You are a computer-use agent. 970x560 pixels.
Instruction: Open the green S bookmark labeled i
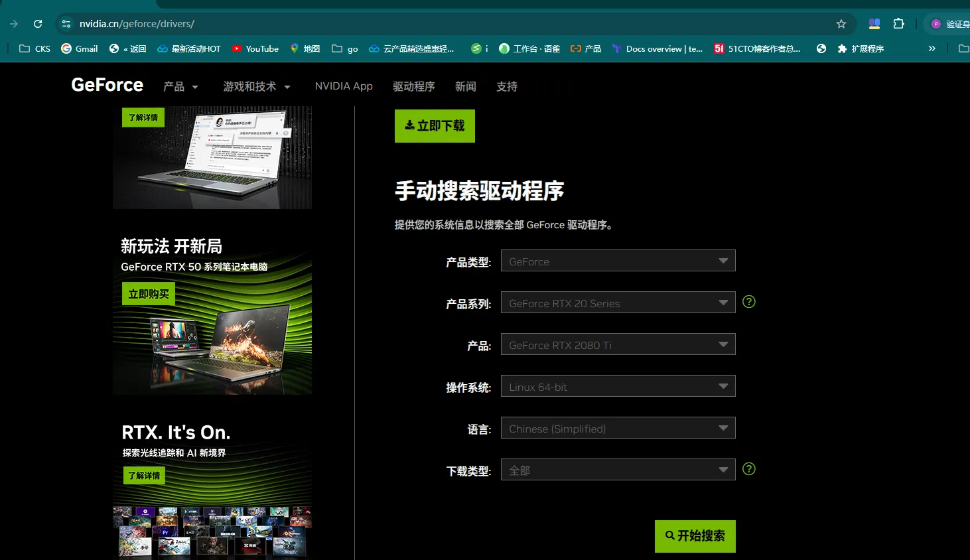[x=480, y=48]
